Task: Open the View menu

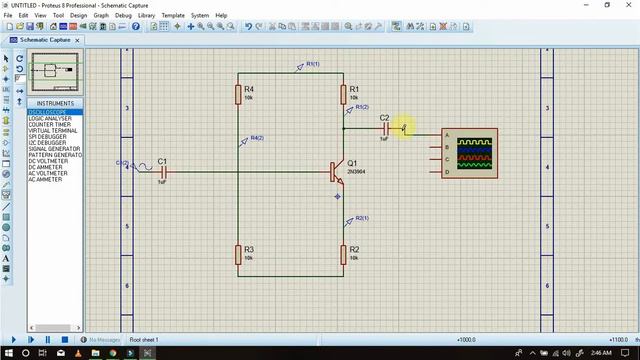Action: pos(40,16)
